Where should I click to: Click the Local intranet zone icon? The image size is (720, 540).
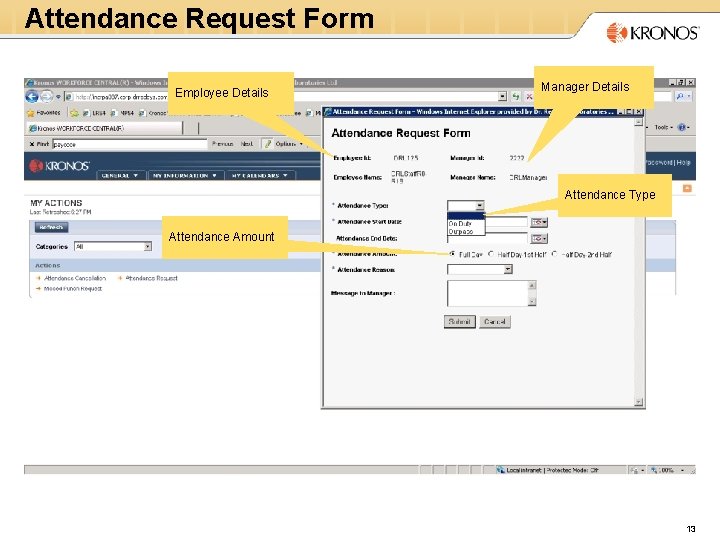[501, 470]
